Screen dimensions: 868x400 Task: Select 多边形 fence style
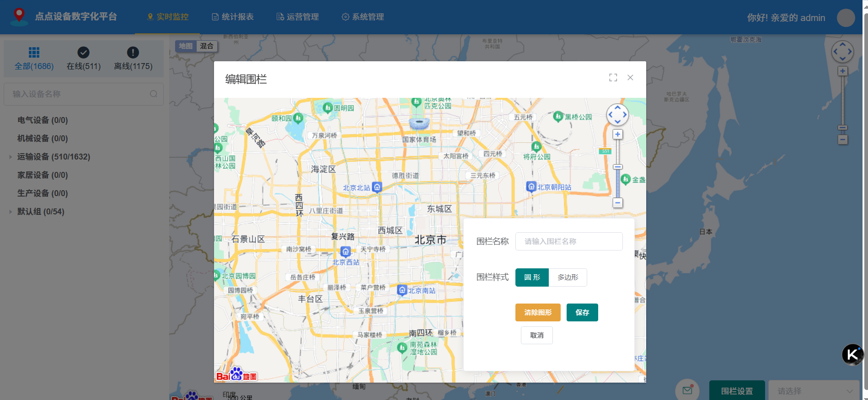568,277
